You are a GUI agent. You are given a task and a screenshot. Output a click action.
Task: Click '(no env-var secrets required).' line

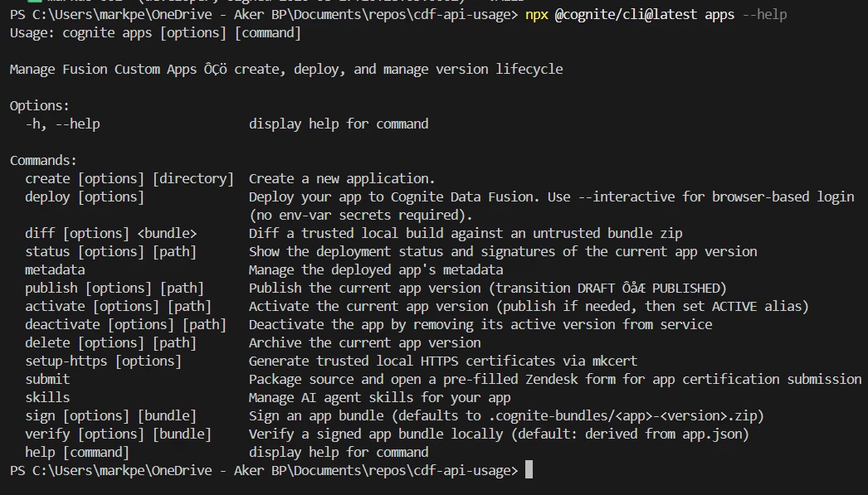(360, 216)
